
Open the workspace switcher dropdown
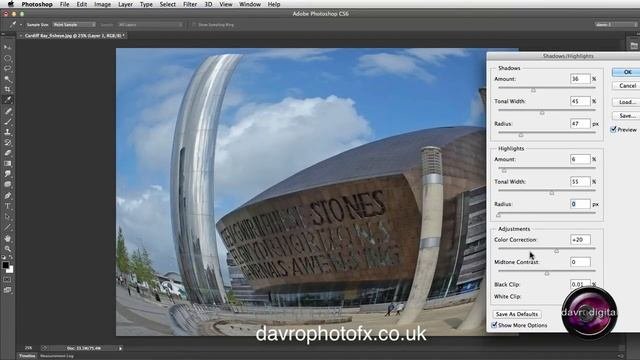click(616, 25)
